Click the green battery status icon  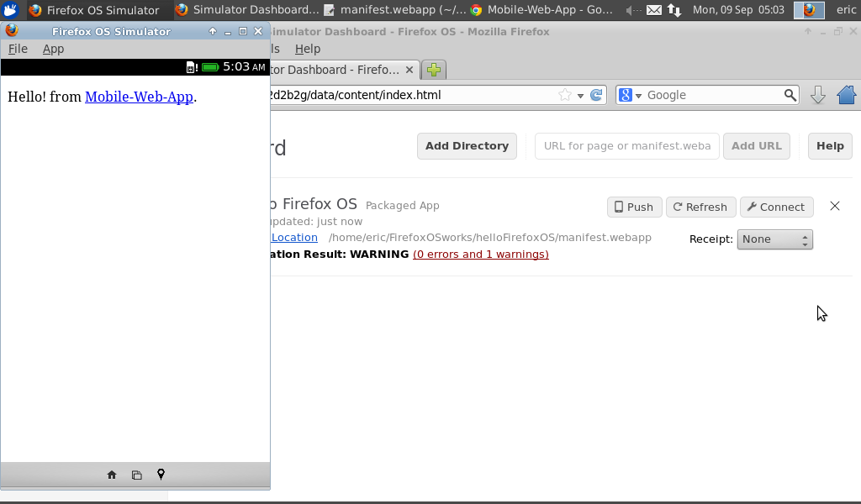click(210, 67)
